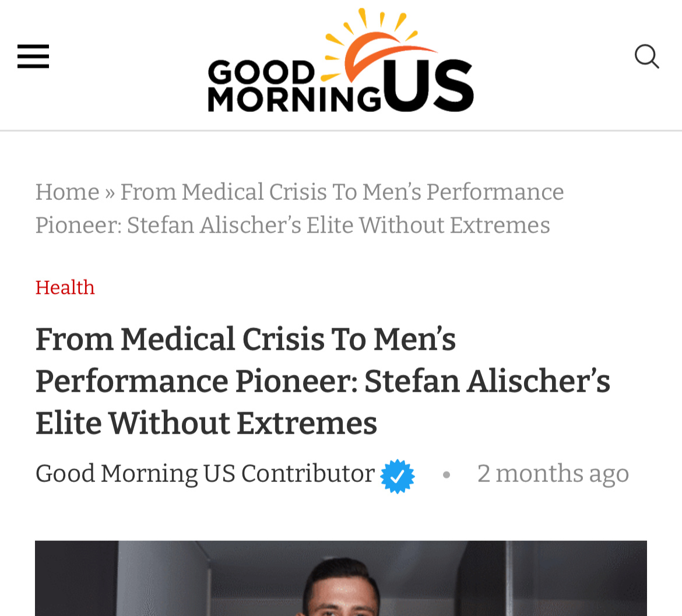Click the dot separator before timestamp
Screen dimensions: 682x616
[447, 475]
